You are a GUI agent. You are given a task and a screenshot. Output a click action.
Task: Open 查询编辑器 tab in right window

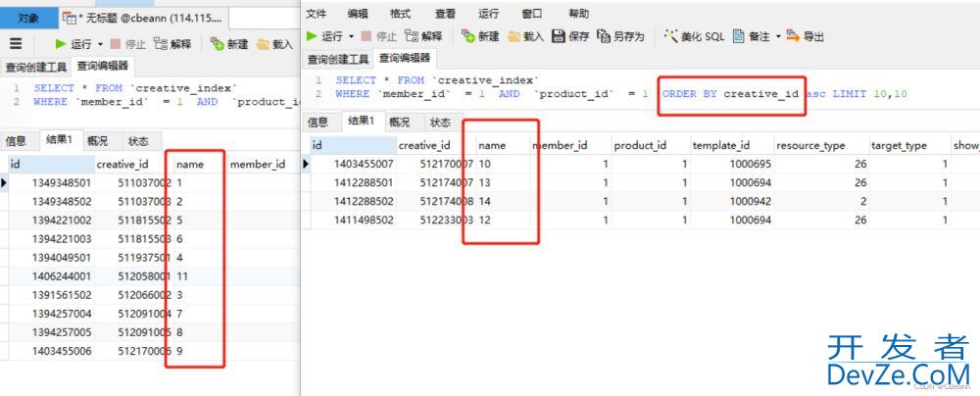pyautogui.click(x=405, y=58)
